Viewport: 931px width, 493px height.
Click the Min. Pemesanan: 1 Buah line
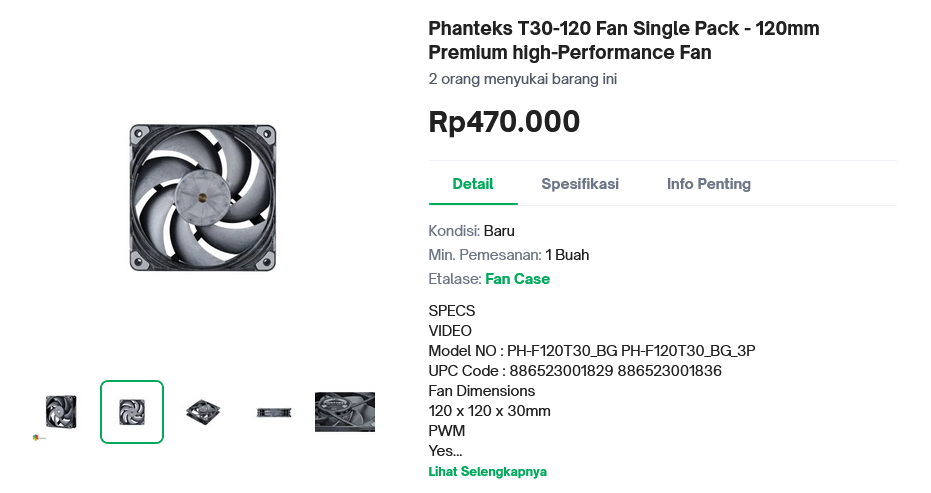click(509, 255)
